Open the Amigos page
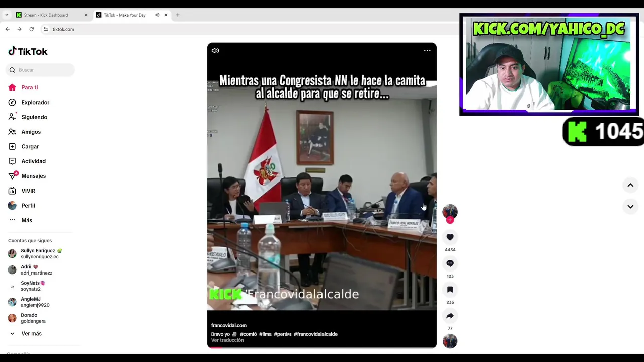The width and height of the screenshot is (644, 362). click(31, 132)
